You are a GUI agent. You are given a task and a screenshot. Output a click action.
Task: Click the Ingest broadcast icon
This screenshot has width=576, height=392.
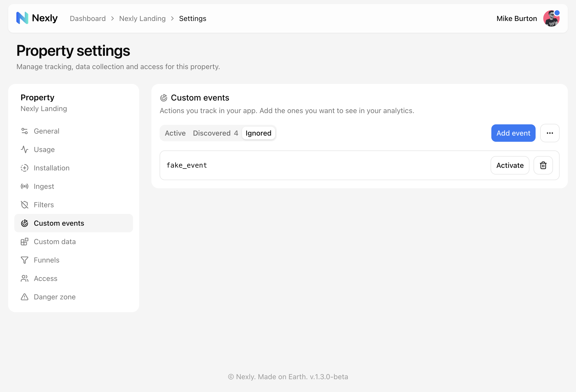pyautogui.click(x=25, y=186)
